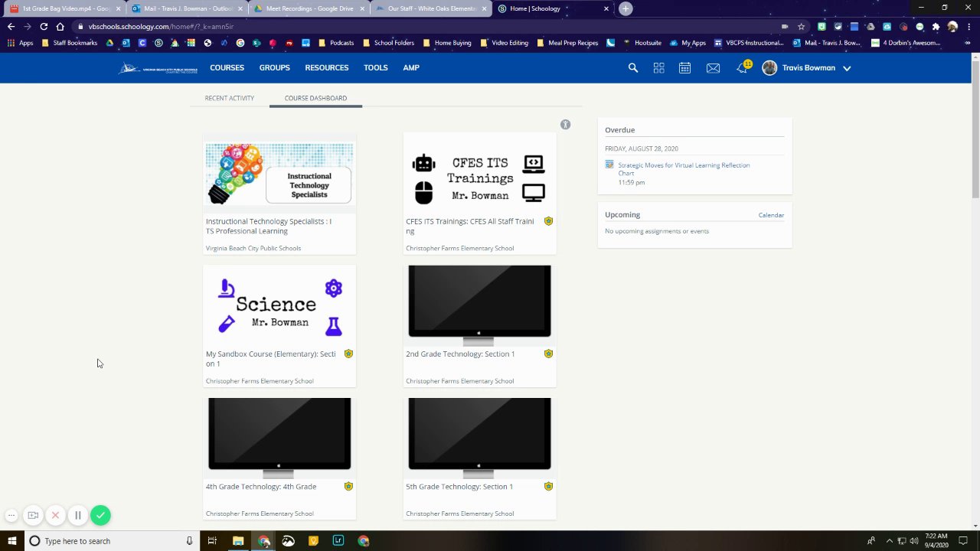The image size is (980, 551).
Task: Open Chrome three-dot menu
Action: click(969, 26)
